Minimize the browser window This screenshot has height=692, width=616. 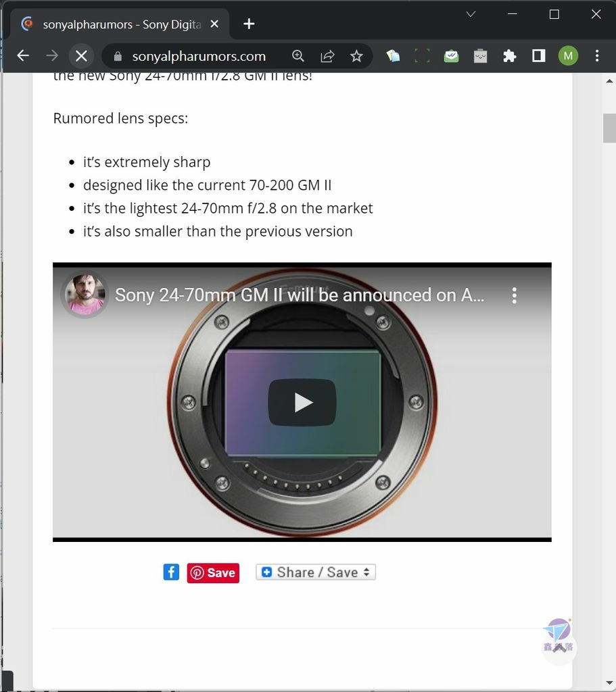[513, 14]
